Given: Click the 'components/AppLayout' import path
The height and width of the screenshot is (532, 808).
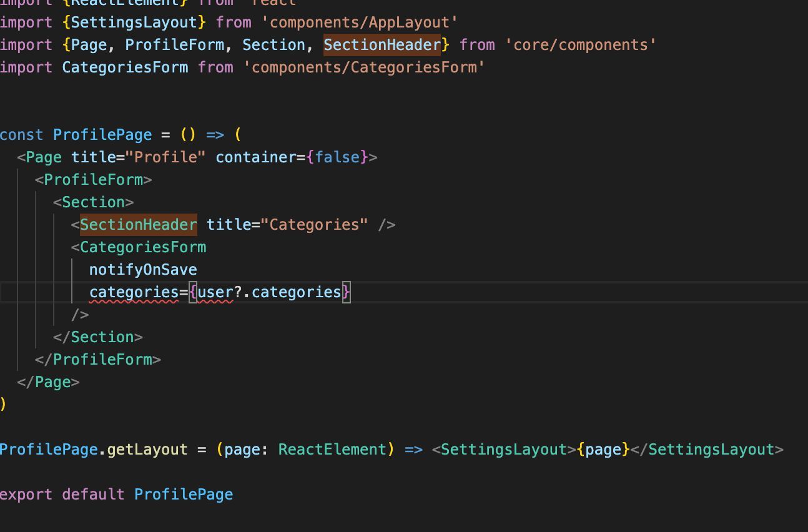Looking at the screenshot, I should coord(360,22).
